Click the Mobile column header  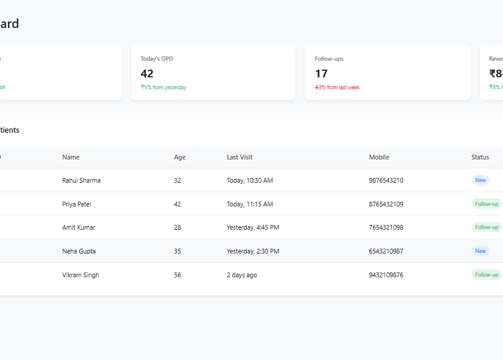point(379,157)
